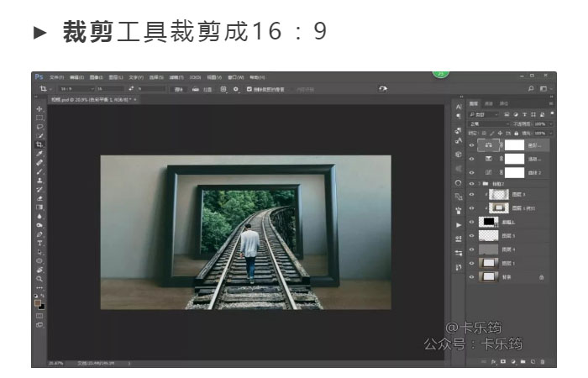Select the Eyedropper tool
This screenshot has height=378, width=588.
point(39,154)
